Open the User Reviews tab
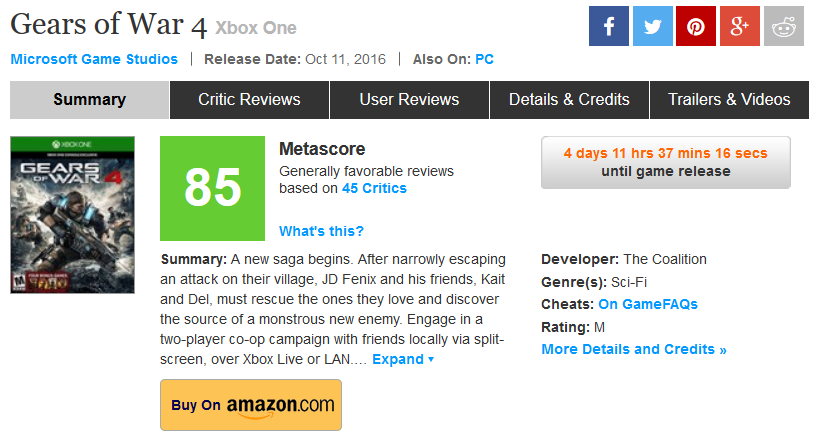The image size is (826, 436). (409, 100)
